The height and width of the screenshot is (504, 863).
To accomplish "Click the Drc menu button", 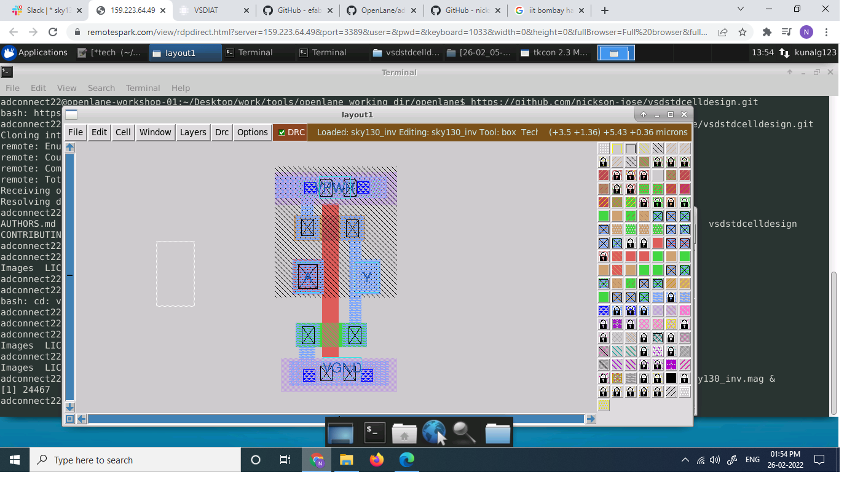I will [221, 132].
